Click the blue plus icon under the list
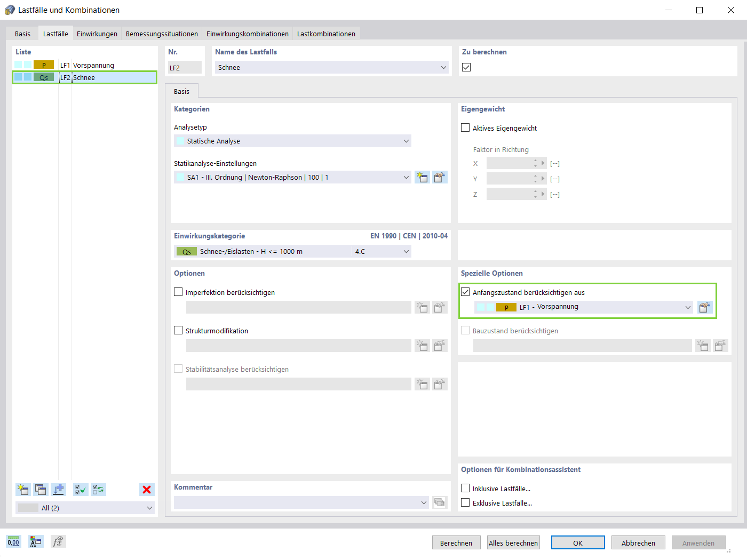The width and height of the screenshot is (747, 560). click(x=58, y=490)
